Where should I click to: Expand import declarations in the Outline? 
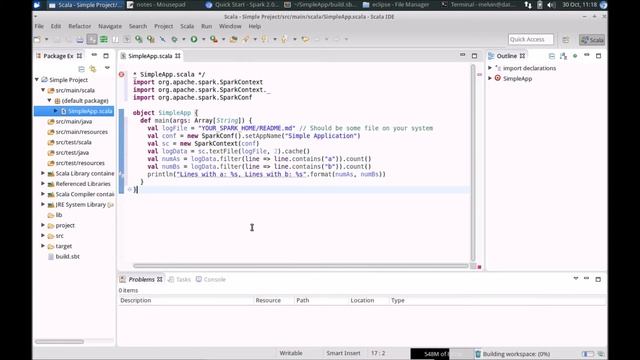tap(490, 68)
